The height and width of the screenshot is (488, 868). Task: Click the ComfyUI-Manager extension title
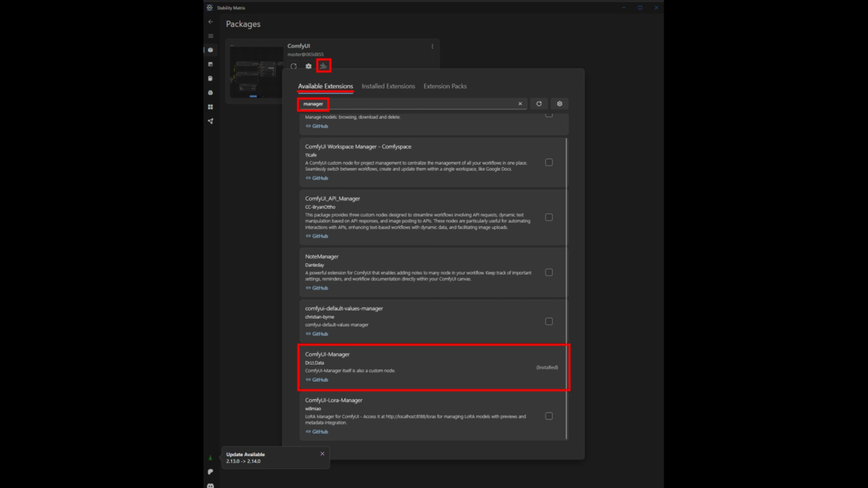click(x=328, y=354)
